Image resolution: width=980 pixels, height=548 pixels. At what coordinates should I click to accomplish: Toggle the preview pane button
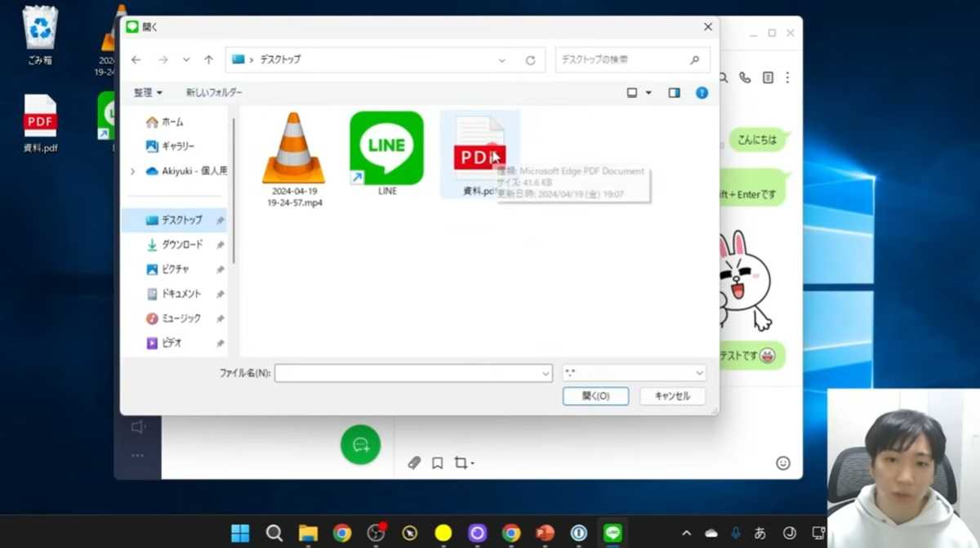(674, 93)
